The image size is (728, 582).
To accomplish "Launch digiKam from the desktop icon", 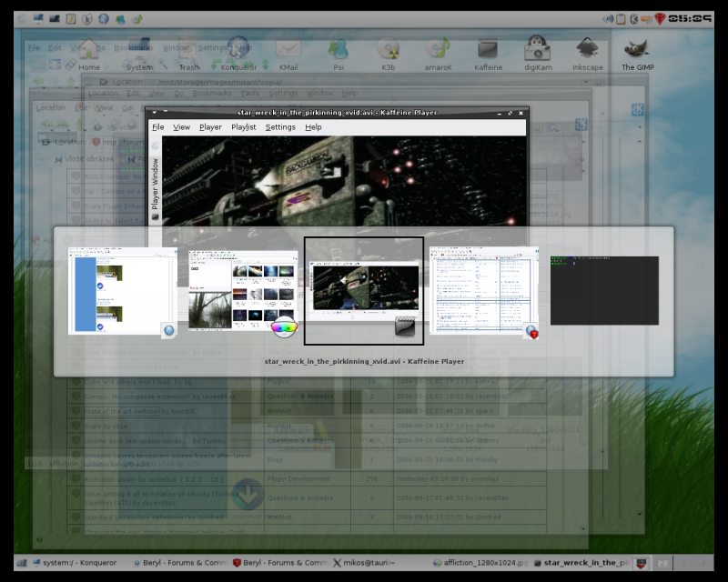I will (x=538, y=55).
